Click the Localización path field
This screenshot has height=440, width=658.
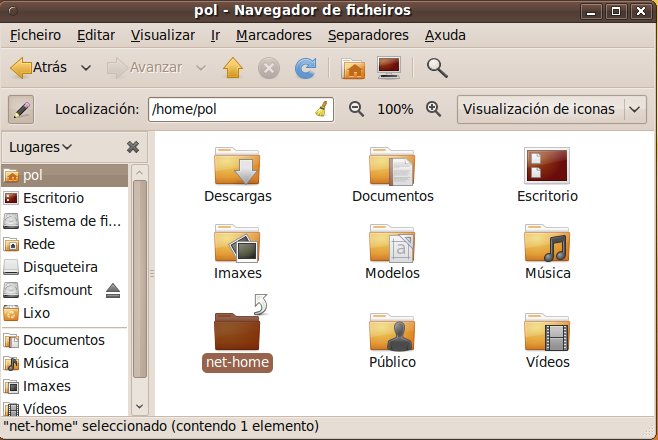tap(241, 109)
